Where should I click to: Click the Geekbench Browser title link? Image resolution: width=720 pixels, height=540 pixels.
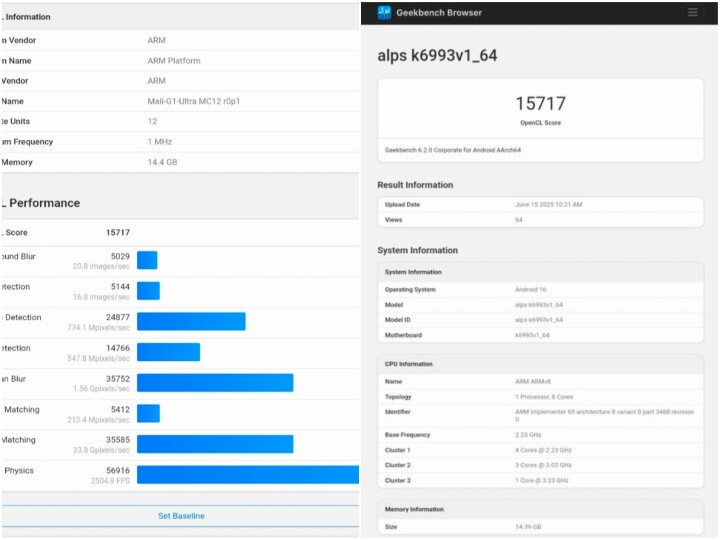click(439, 13)
